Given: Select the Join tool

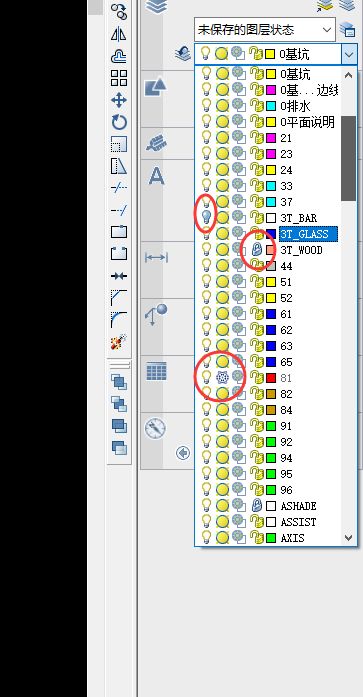Looking at the screenshot, I should pyautogui.click(x=119, y=276).
